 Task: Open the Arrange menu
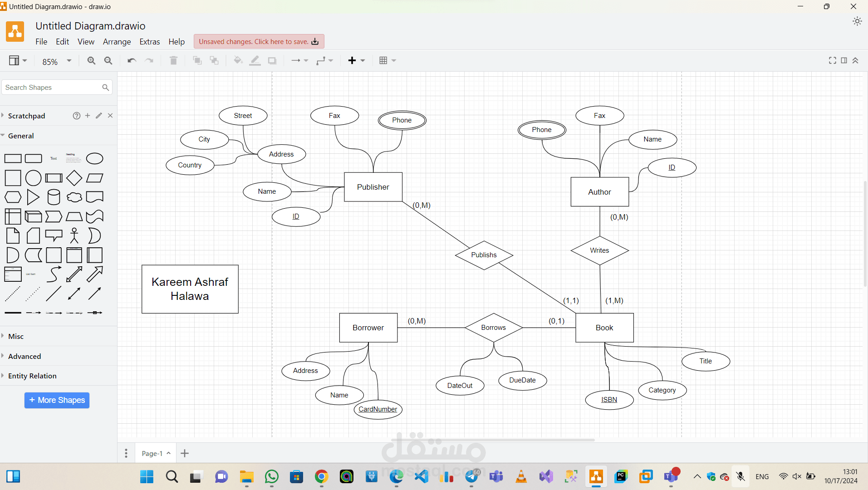point(117,42)
